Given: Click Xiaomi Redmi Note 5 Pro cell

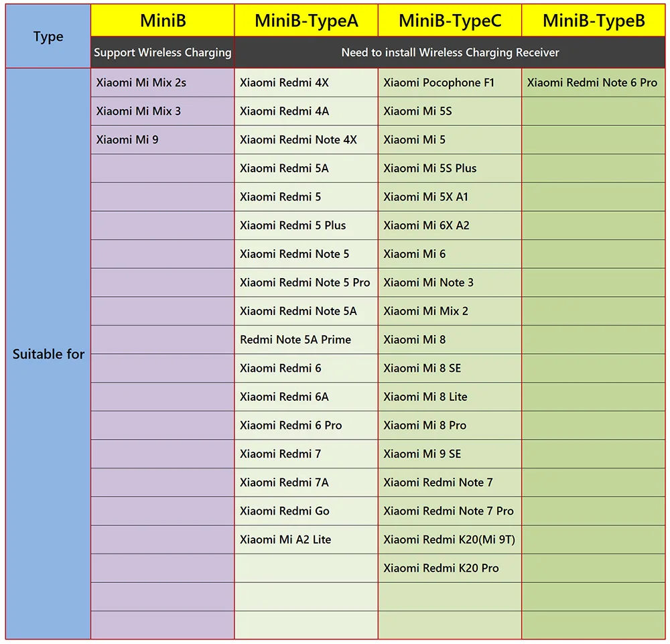Looking at the screenshot, I should [306, 283].
